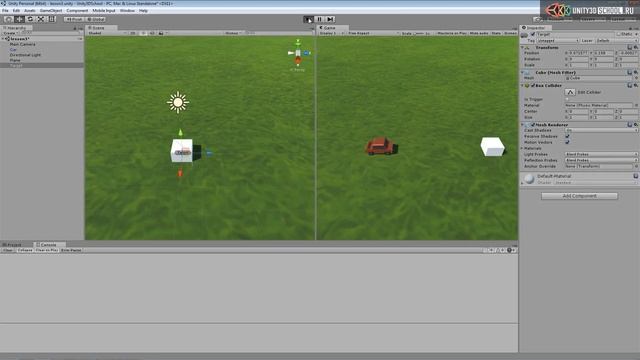Open the GameObject menu

tap(51, 11)
